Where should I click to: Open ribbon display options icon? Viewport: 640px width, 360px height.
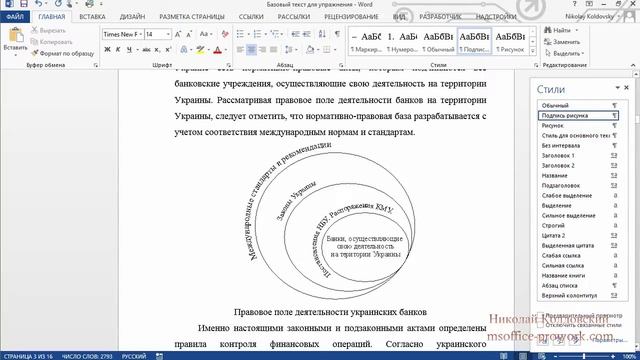click(589, 4)
